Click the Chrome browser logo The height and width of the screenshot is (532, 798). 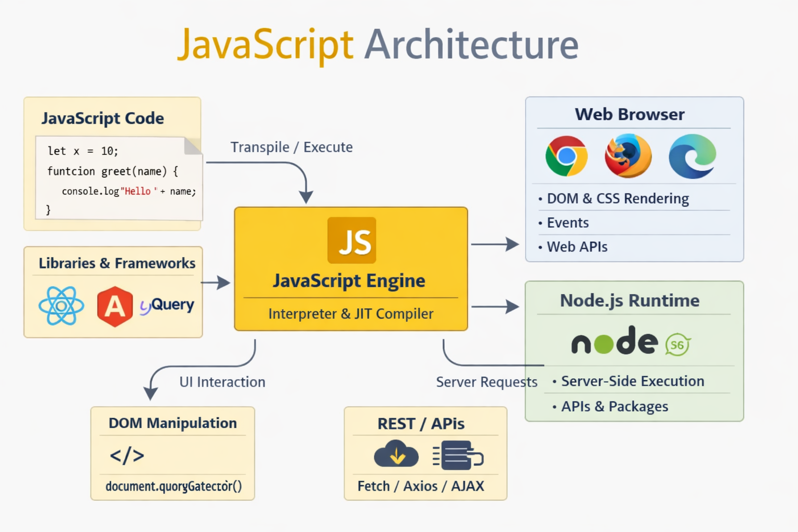[566, 156]
